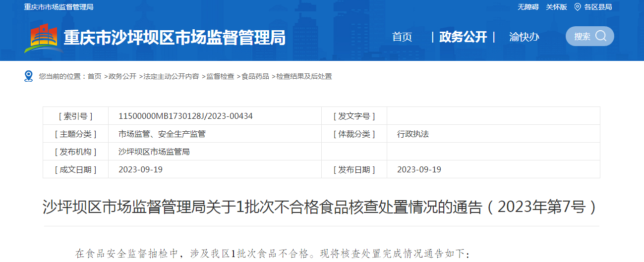Image resolution: width=644 pixels, height=262 pixels.
Task: Go to 政务公开 in the breadcrumb
Action: (122, 76)
